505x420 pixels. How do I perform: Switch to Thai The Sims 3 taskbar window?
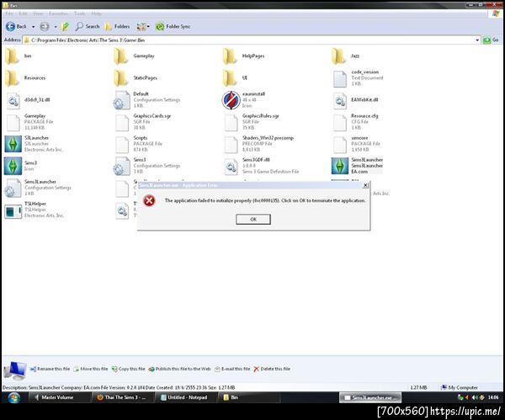[x=122, y=397]
